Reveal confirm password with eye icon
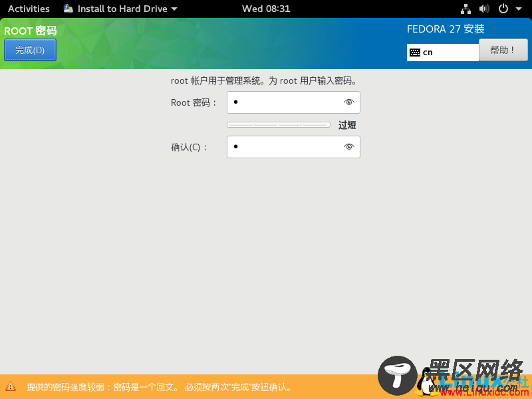532x399 pixels. (348, 147)
